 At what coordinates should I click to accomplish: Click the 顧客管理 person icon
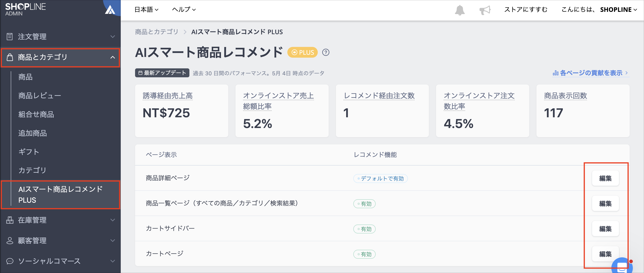point(9,241)
